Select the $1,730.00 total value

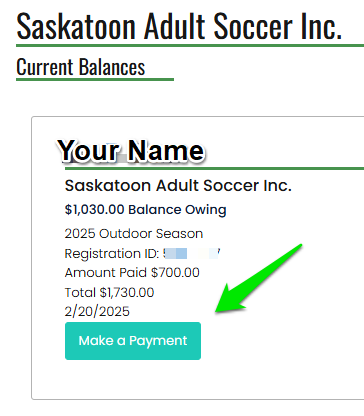[x=127, y=292]
